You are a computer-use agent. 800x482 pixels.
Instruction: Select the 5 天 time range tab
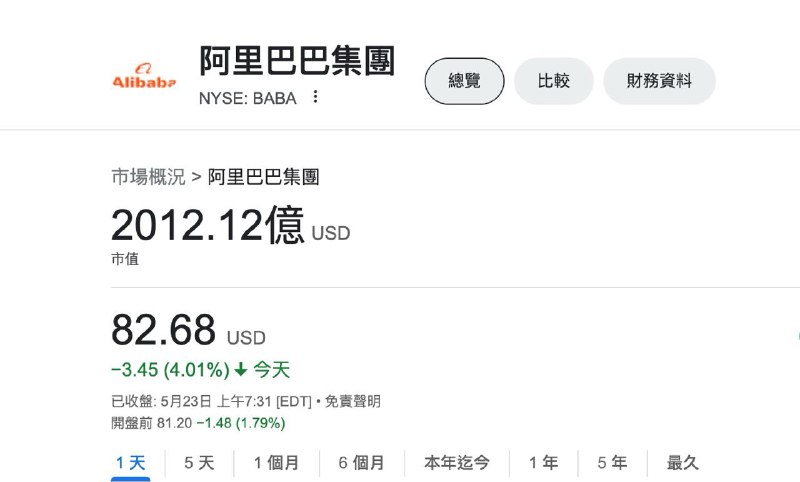pyautogui.click(x=199, y=463)
